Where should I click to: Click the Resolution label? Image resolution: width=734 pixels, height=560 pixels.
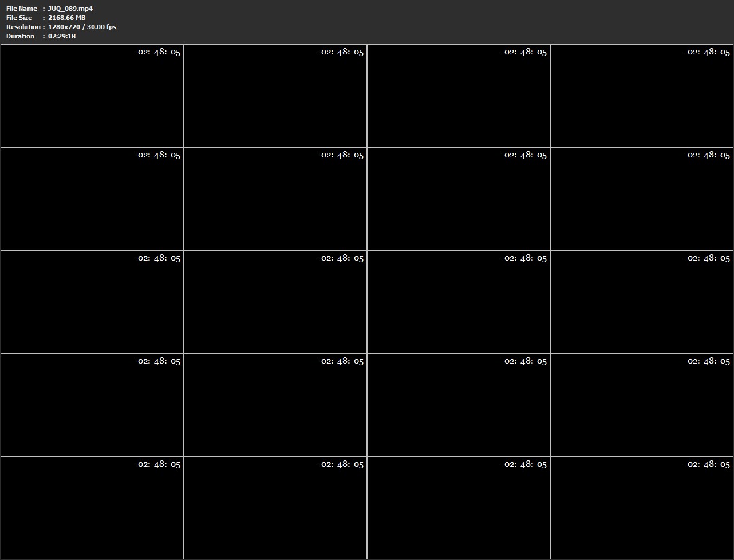pos(23,27)
